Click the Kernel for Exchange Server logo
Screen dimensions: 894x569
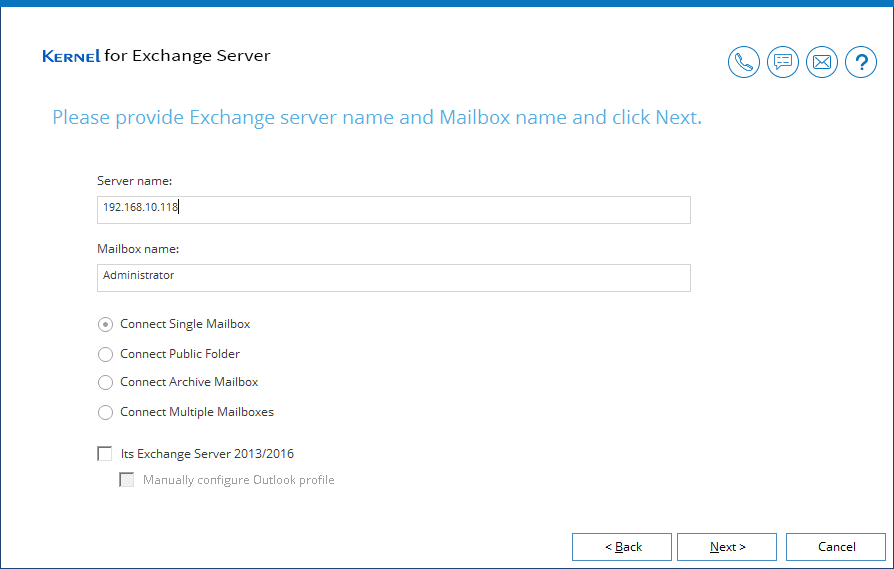pyautogui.click(x=156, y=55)
